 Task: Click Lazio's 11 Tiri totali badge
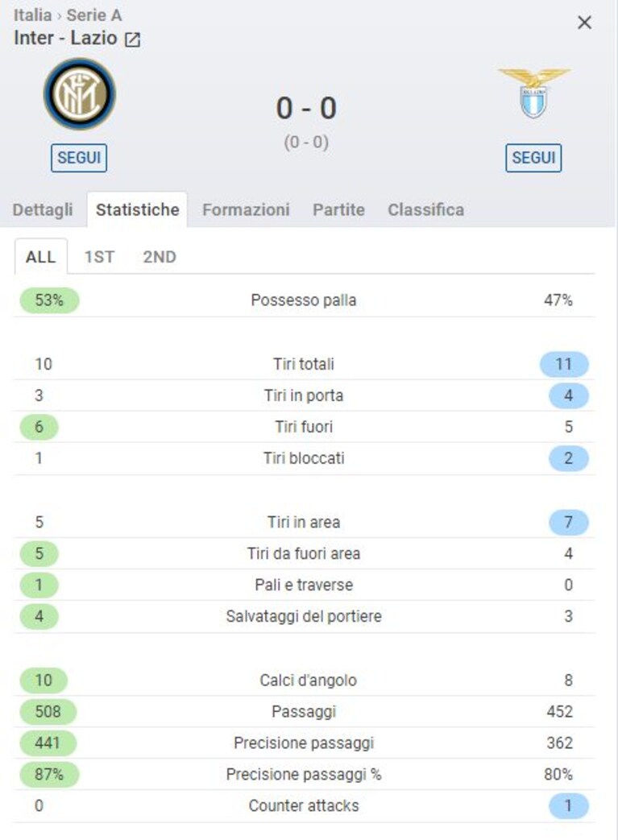click(564, 364)
